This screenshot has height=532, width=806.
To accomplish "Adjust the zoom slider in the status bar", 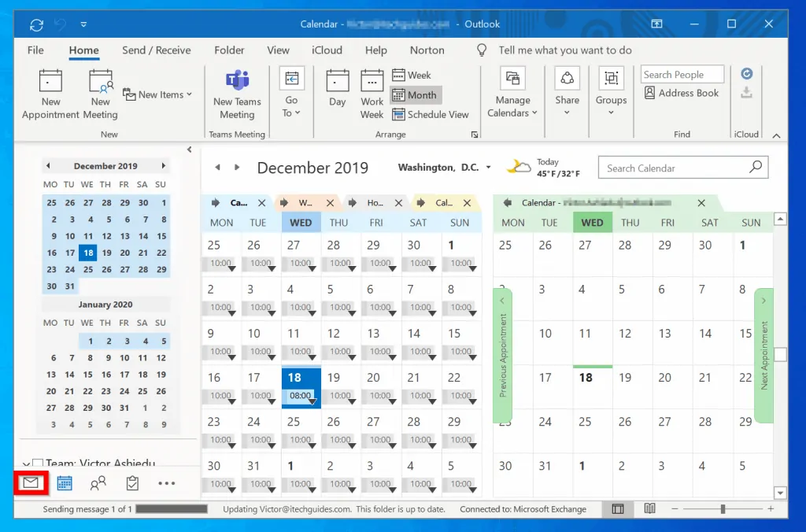I will [x=721, y=509].
